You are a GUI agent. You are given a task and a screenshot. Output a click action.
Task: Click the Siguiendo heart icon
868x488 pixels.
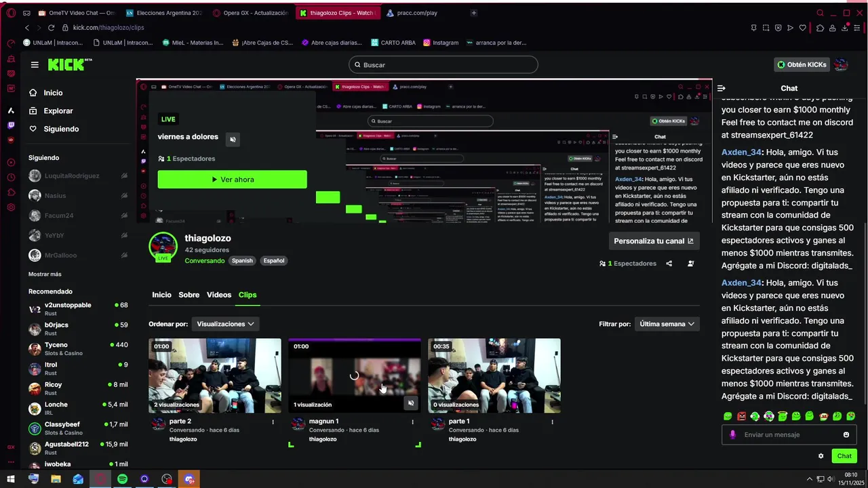[33, 129]
